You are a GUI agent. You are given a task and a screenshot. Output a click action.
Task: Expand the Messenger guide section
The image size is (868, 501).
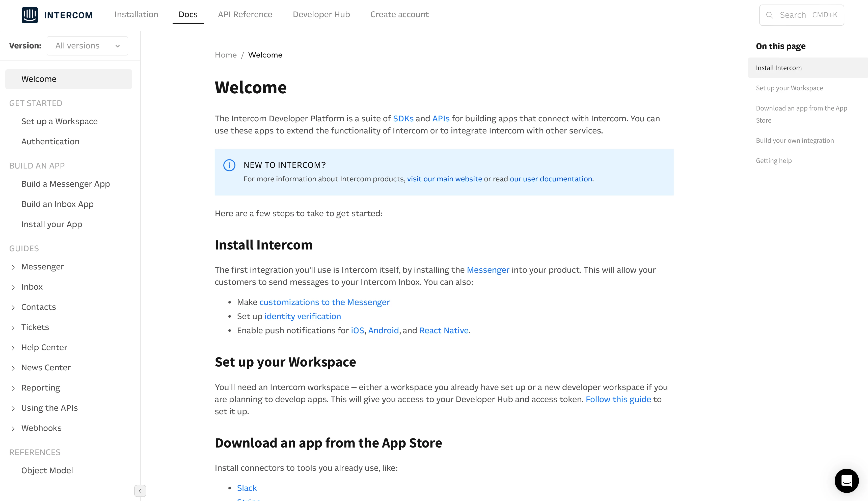[13, 267]
